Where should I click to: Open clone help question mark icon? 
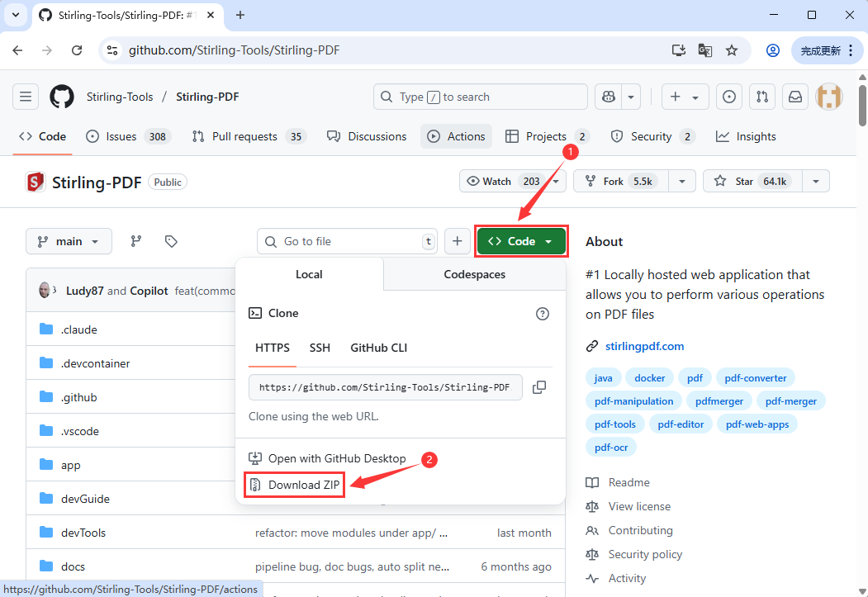point(543,314)
